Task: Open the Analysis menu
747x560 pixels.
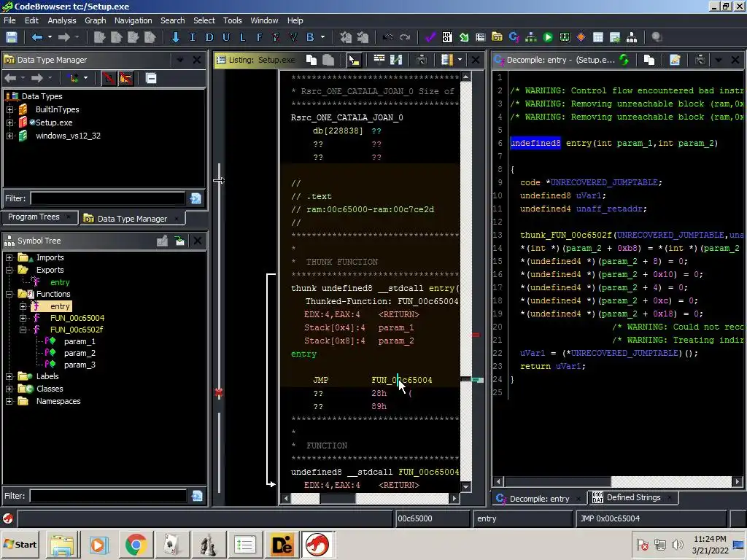Action: click(61, 20)
